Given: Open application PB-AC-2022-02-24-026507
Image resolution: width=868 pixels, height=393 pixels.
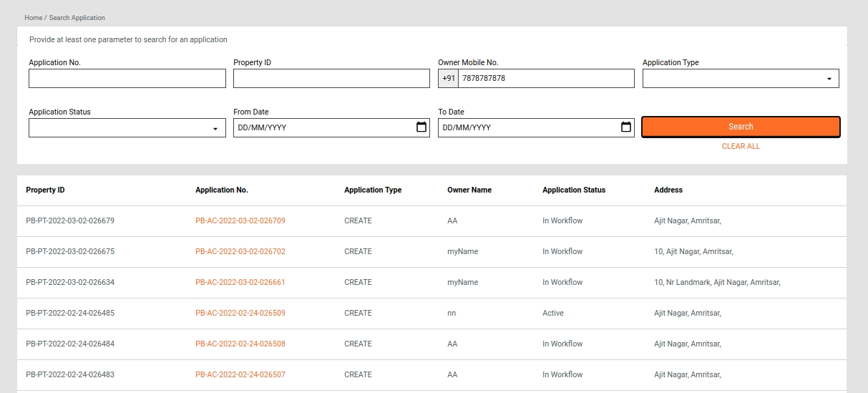Looking at the screenshot, I should (240, 374).
